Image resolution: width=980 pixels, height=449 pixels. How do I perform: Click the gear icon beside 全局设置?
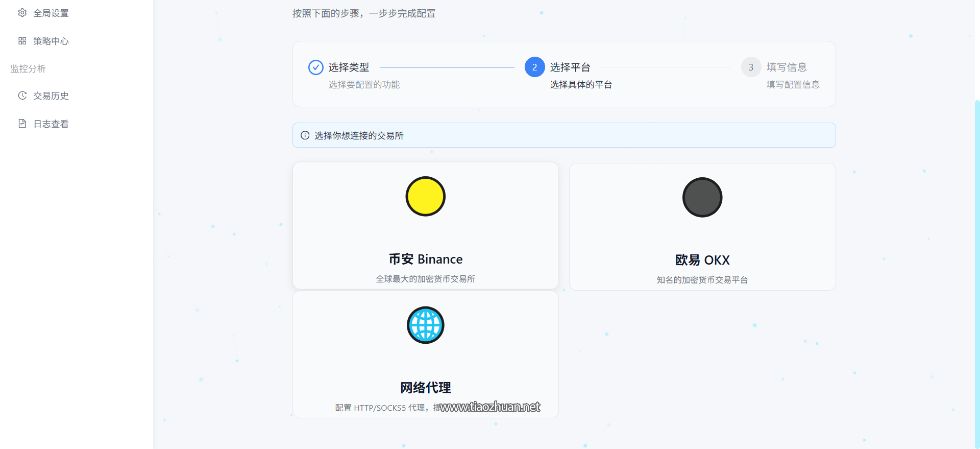point(22,13)
